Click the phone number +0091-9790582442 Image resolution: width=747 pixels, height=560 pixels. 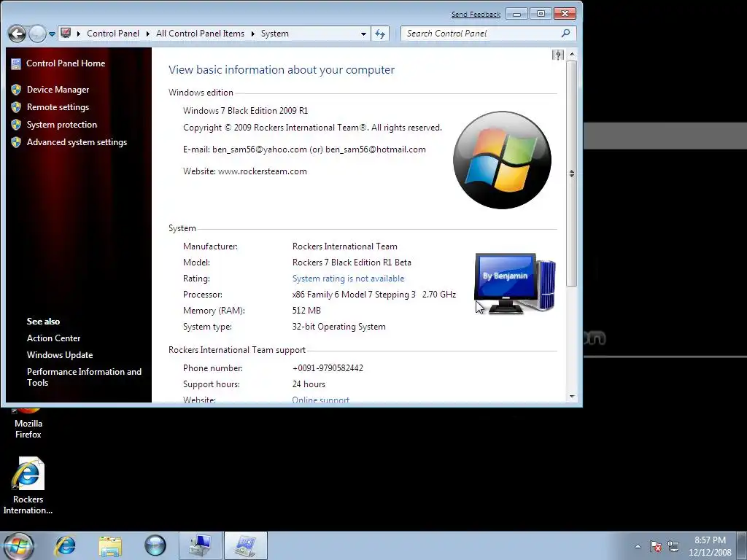point(328,368)
